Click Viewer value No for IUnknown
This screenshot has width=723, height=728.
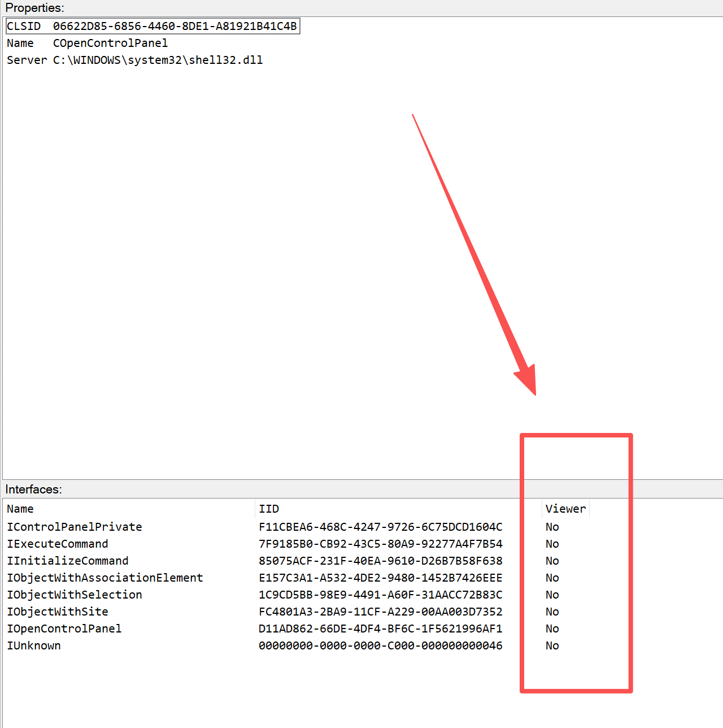coord(552,645)
